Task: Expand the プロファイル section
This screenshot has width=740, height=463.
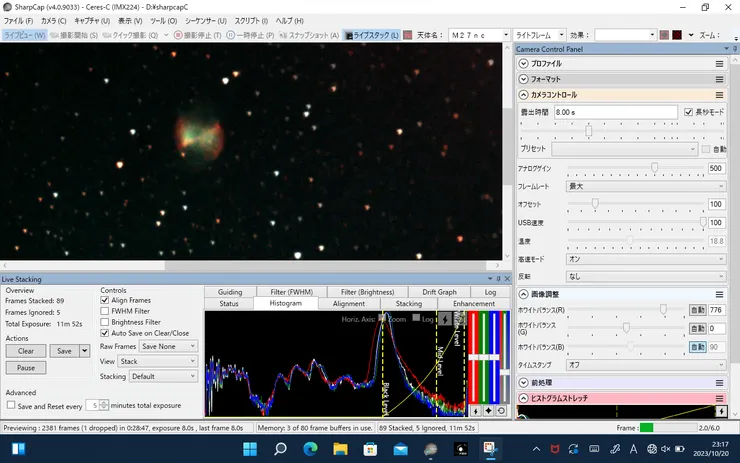Action: click(x=523, y=63)
